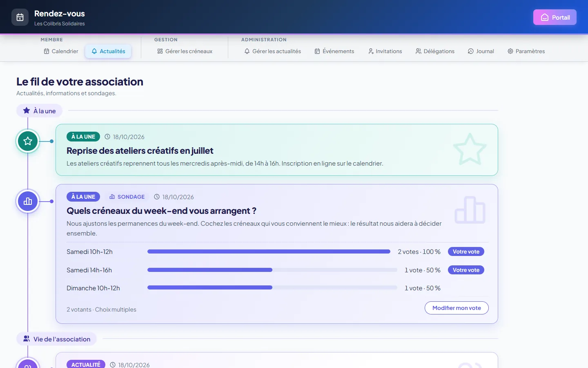This screenshot has height=368, width=588.
Task: Open Paramètres settings tab
Action: pyautogui.click(x=526, y=51)
